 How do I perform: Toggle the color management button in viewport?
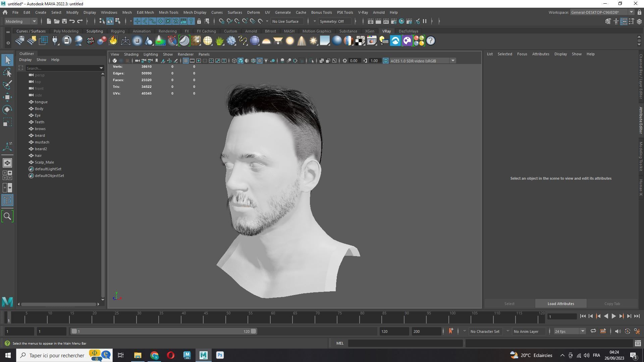[x=386, y=61]
